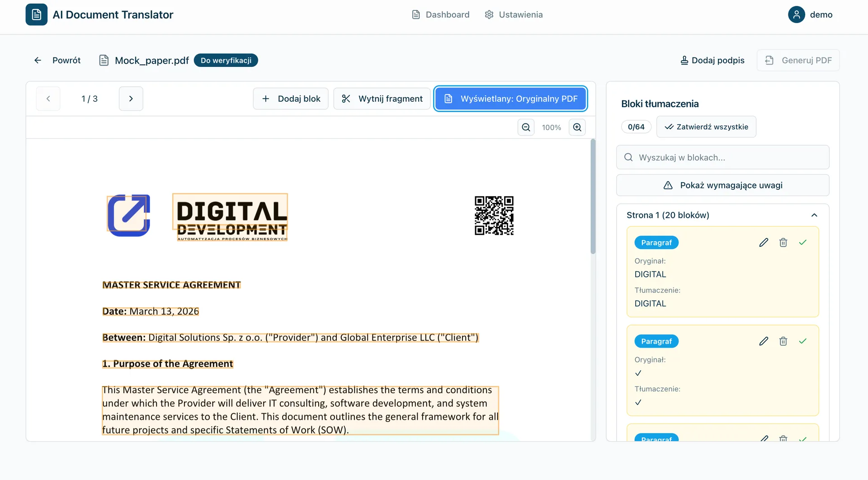Image resolution: width=868 pixels, height=480 pixels.
Task: Edit the DIGITAL paragraph block with pencil
Action: tap(764, 243)
